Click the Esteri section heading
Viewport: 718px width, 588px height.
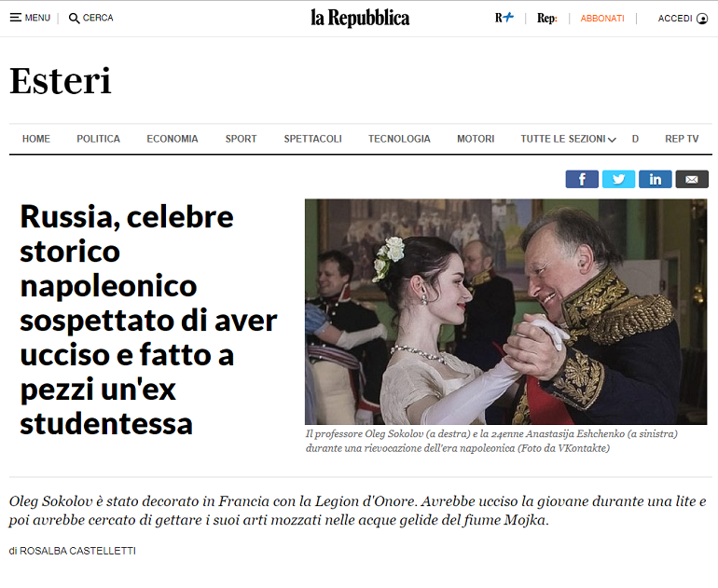pyautogui.click(x=61, y=81)
